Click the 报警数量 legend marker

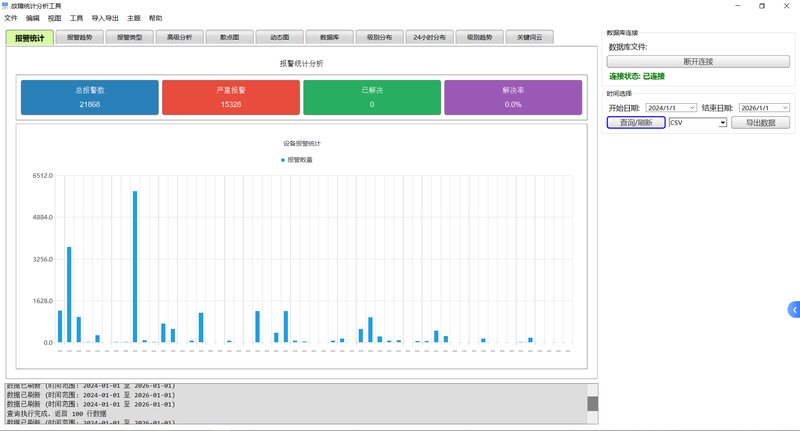point(283,160)
